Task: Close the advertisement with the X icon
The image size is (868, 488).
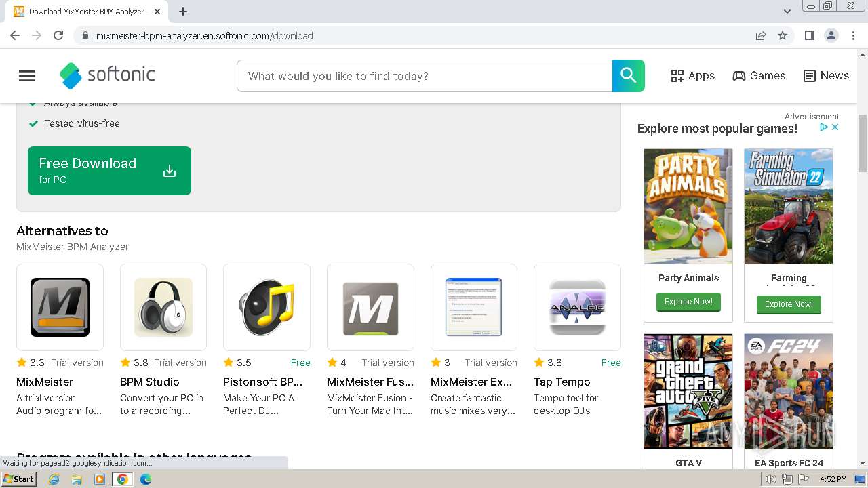Action: tap(835, 127)
